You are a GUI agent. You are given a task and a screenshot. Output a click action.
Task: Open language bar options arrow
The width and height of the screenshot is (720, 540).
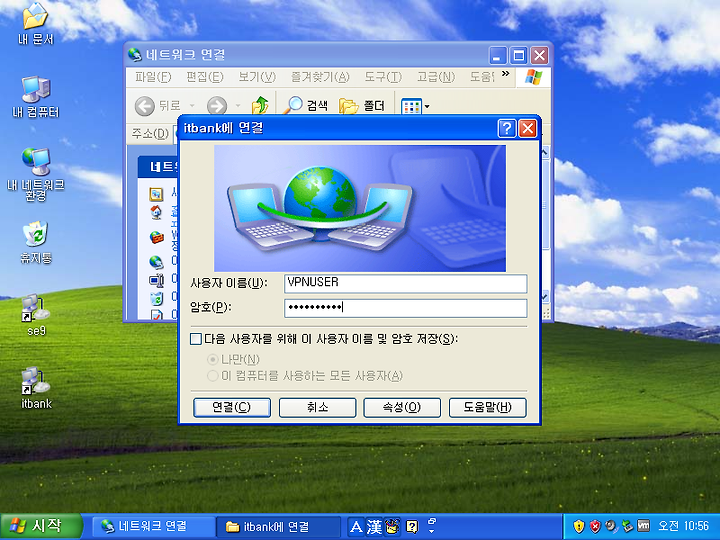432,530
